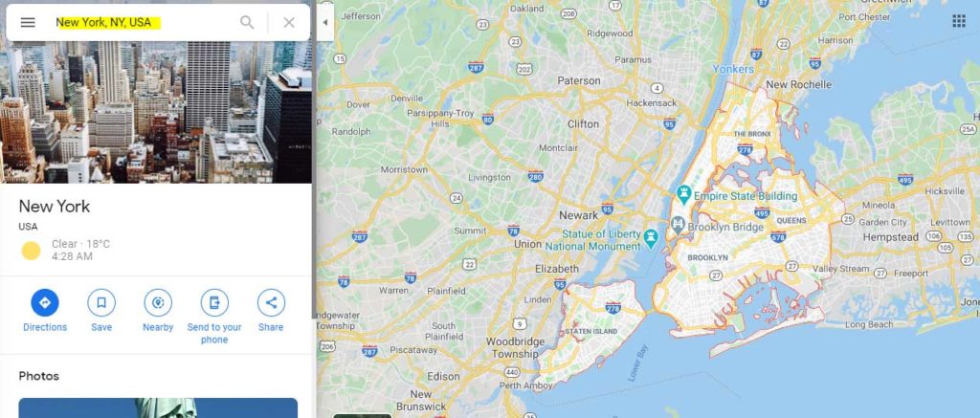Open the hamburger main menu
980x418 pixels.
[x=28, y=23]
